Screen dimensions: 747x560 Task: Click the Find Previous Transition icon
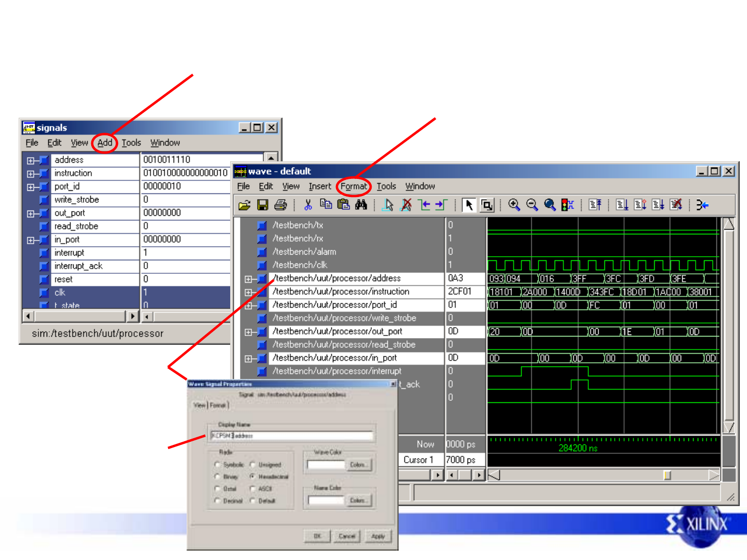point(425,205)
